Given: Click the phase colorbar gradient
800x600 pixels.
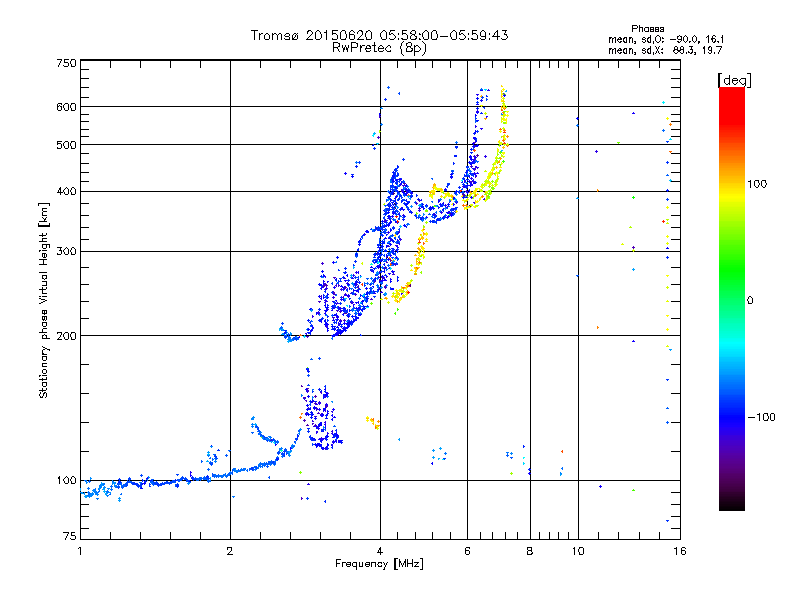Looking at the screenshot, I should point(732,298).
